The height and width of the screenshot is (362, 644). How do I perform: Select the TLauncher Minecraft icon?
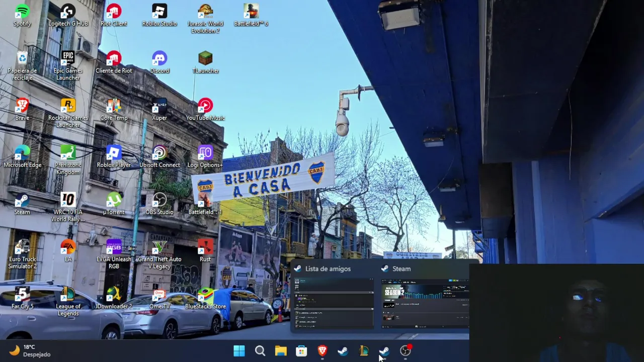[205, 62]
